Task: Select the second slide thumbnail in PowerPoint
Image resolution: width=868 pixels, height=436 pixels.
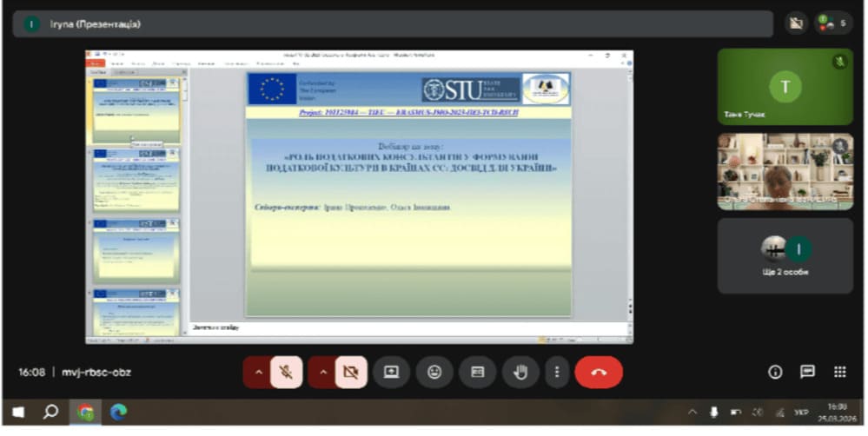Action: tap(136, 180)
